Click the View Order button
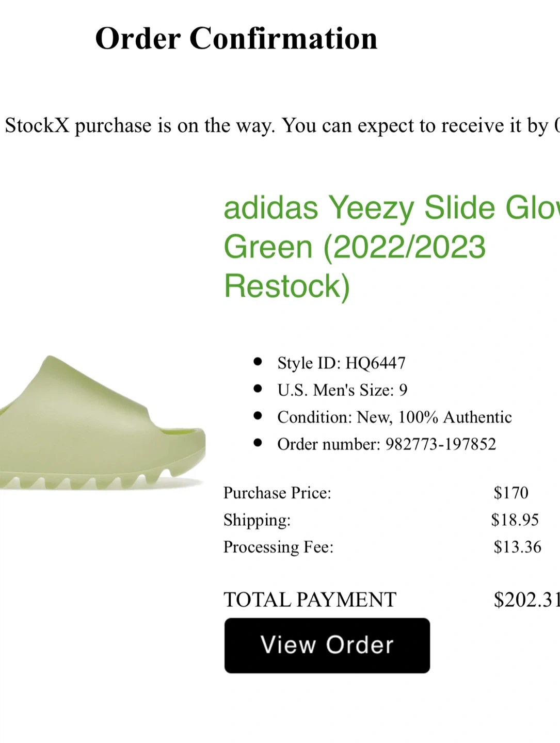The height and width of the screenshot is (743, 560). coord(327,645)
